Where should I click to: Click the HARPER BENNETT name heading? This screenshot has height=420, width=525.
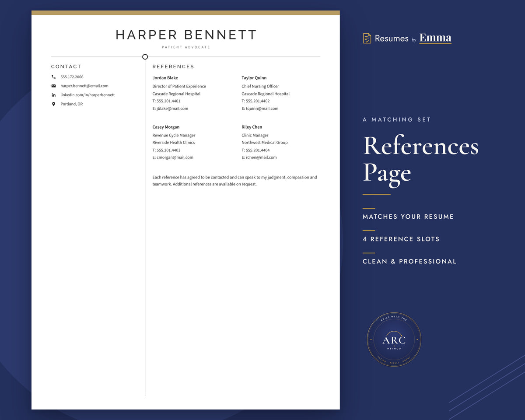186,35
